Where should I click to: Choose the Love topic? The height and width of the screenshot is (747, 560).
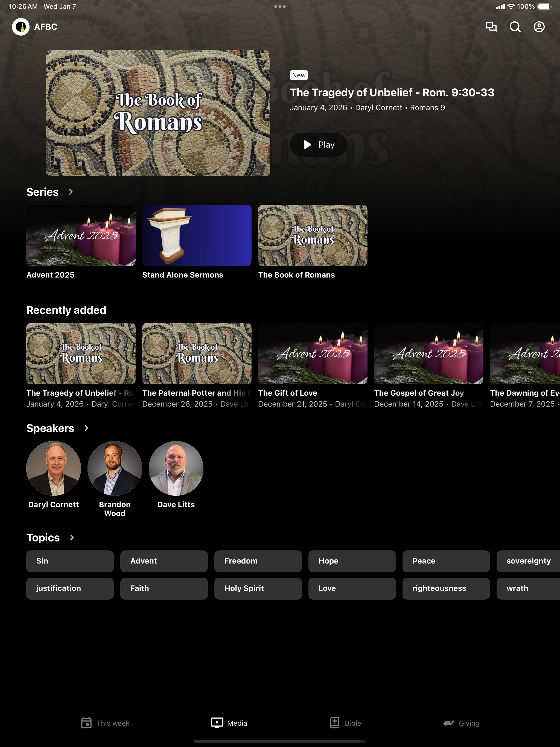click(x=352, y=589)
